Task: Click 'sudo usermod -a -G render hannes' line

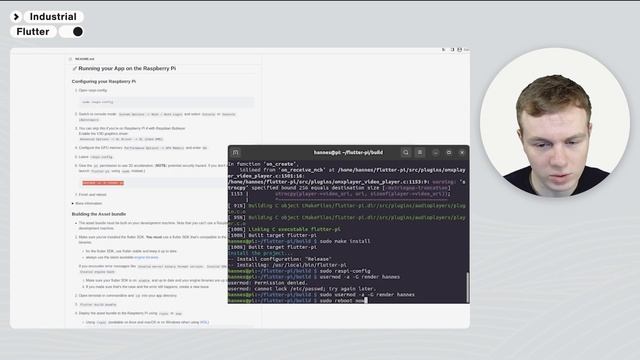Action: click(x=321, y=294)
